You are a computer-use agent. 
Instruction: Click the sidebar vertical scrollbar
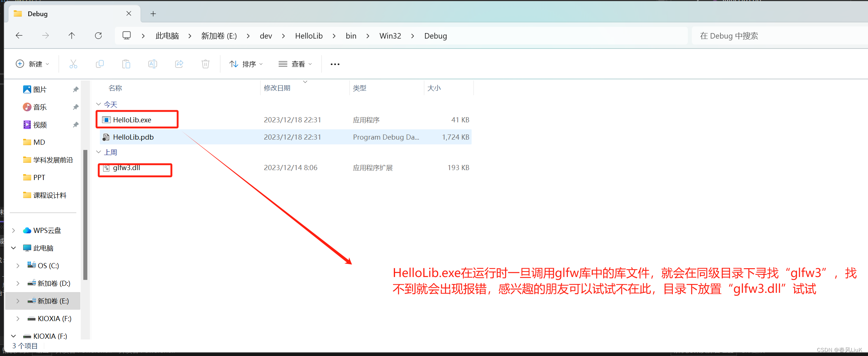[85, 215]
